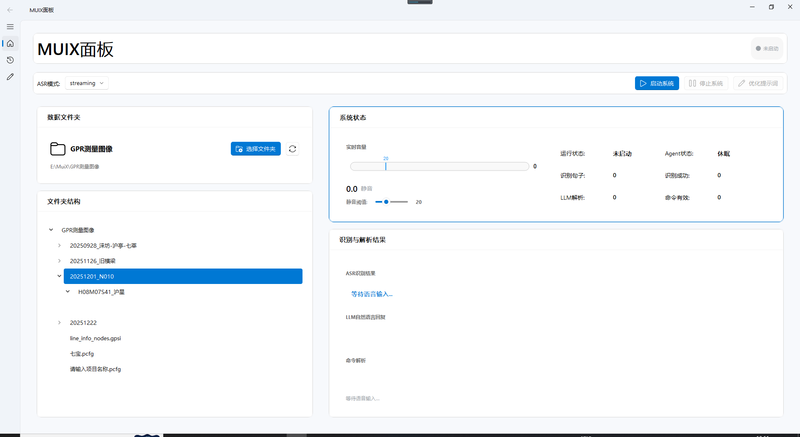Collapse the 20251201_N010 folder chevron

click(x=60, y=276)
